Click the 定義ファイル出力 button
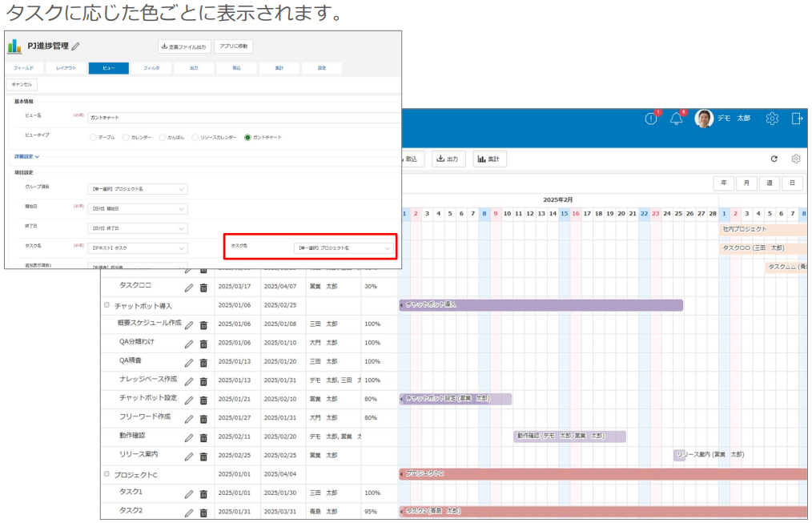This screenshot has width=812, height=523. click(184, 46)
